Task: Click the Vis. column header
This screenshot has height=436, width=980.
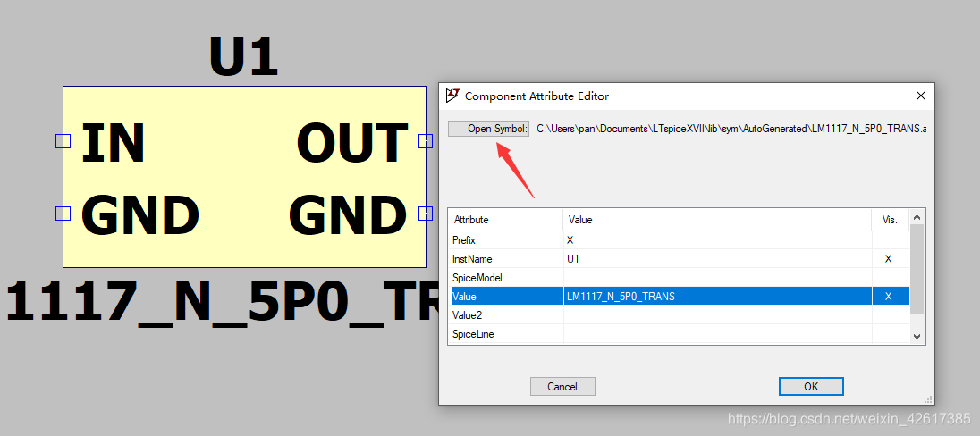Action: pos(891,220)
